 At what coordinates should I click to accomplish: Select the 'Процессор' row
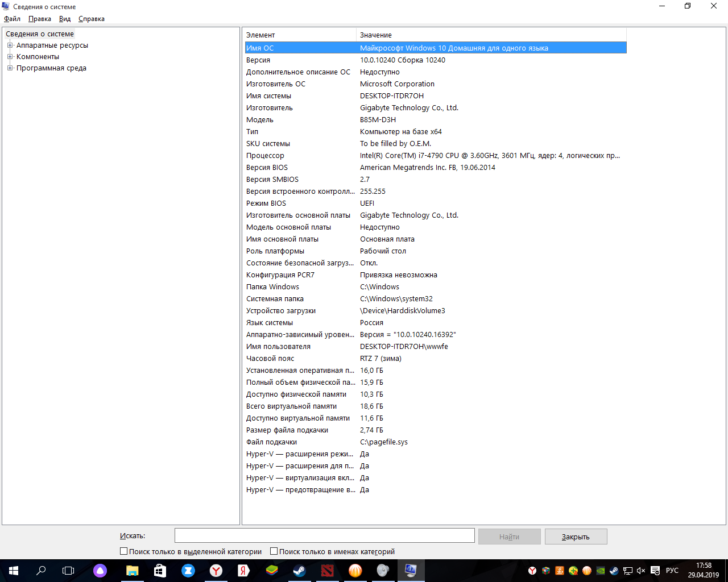click(436, 155)
